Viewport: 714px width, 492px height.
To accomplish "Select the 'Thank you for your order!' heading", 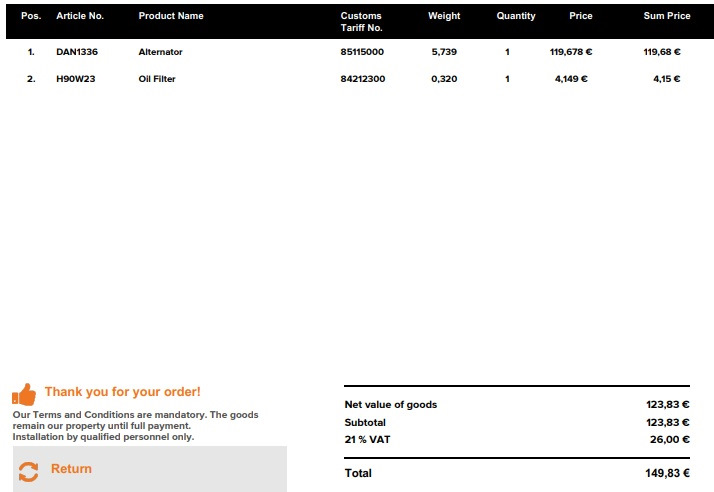I will pyautogui.click(x=122, y=392).
